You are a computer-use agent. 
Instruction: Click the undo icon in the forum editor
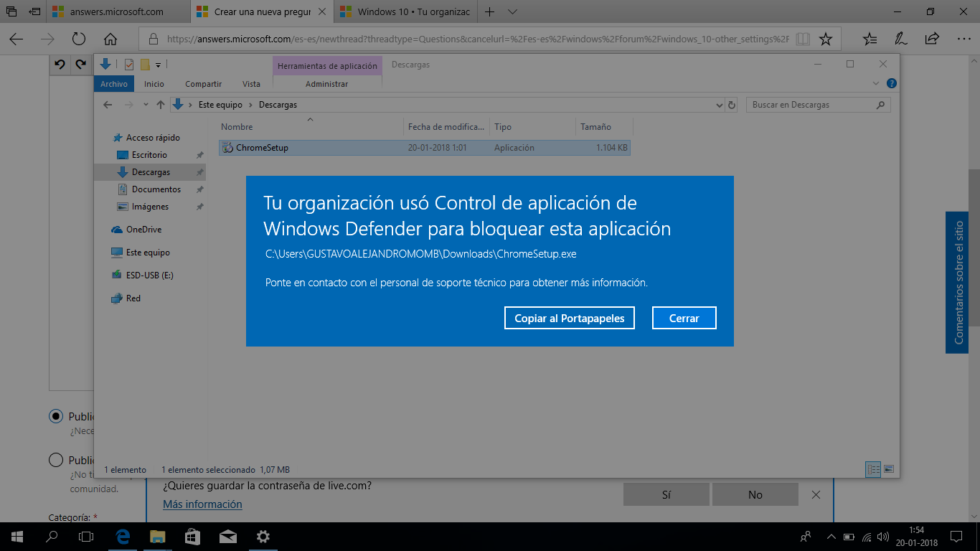60,65
